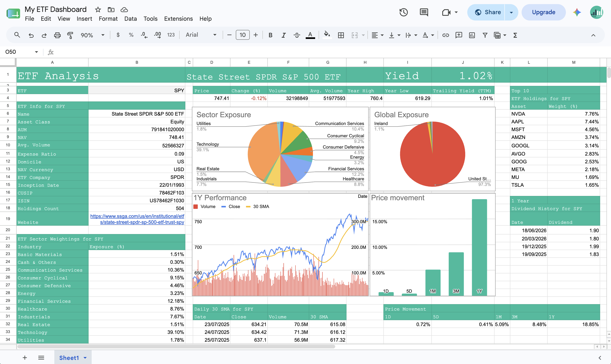This screenshot has width=611, height=364.
Task: Undo the last action
Action: click(x=31, y=35)
